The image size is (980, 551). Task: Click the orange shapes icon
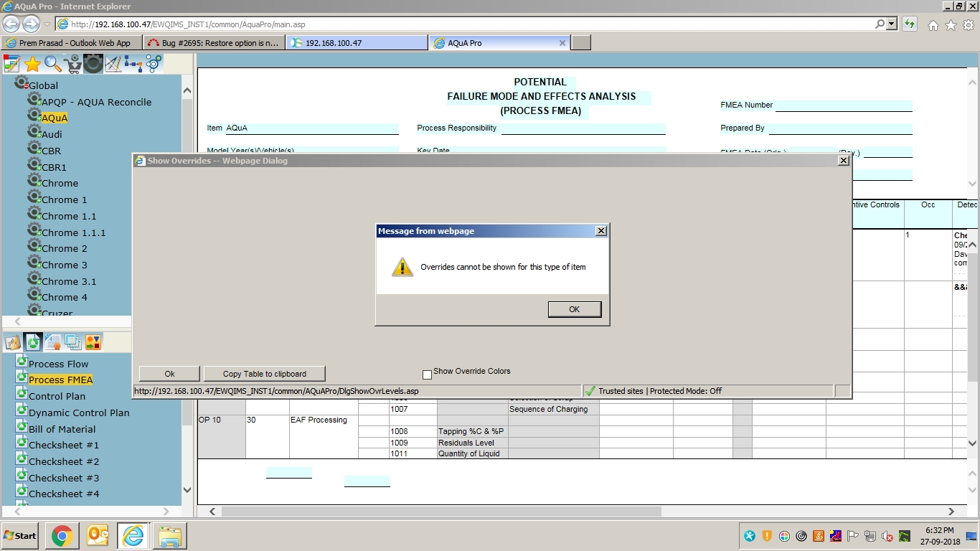pyautogui.click(x=93, y=342)
